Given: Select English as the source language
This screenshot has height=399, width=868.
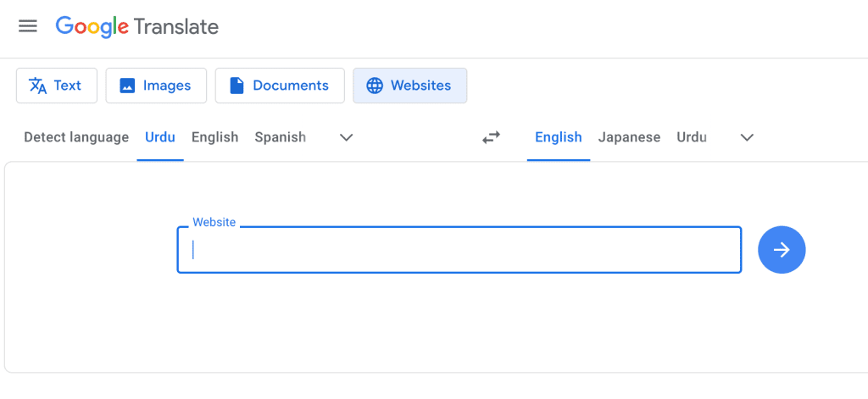Looking at the screenshot, I should (214, 137).
